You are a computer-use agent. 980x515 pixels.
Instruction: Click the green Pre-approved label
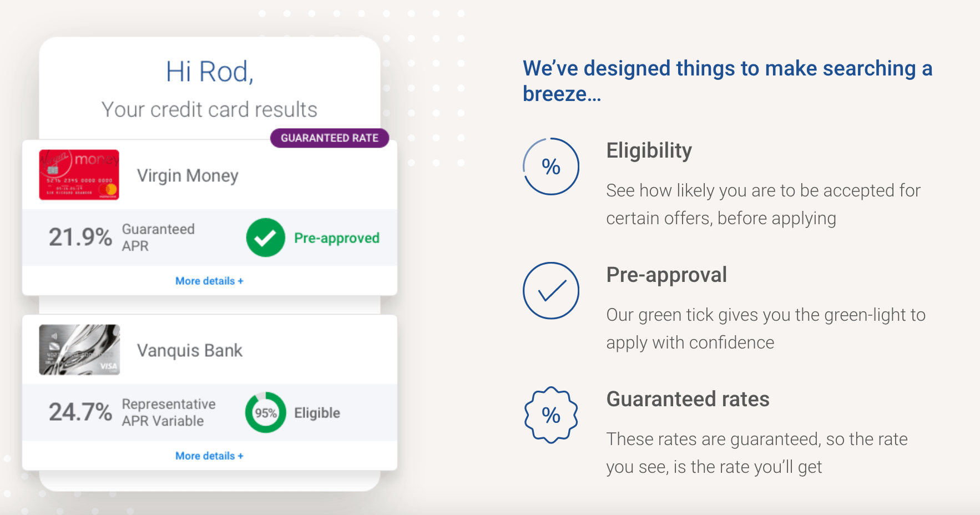point(337,238)
